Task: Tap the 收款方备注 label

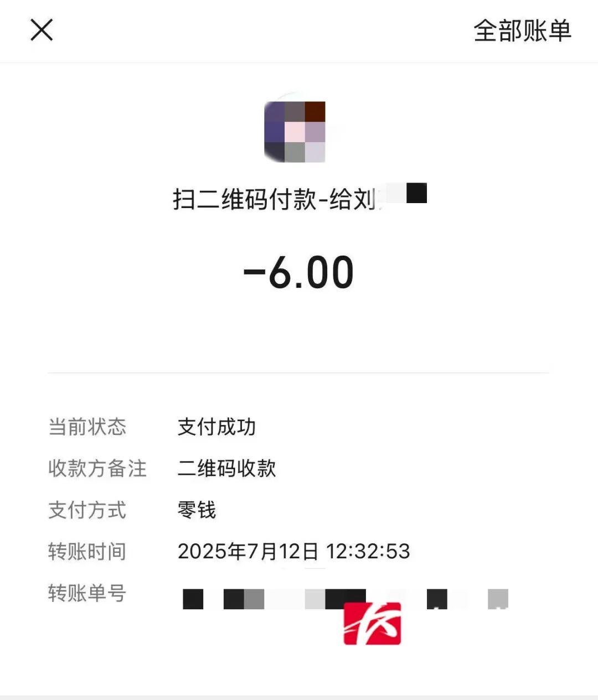Action: pyautogui.click(x=97, y=468)
